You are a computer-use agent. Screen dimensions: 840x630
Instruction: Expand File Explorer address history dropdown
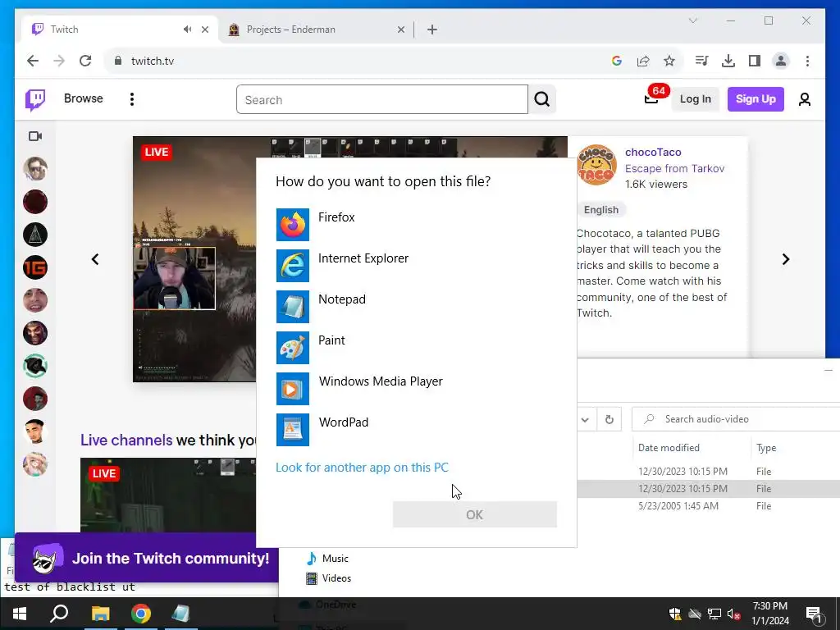coord(585,419)
